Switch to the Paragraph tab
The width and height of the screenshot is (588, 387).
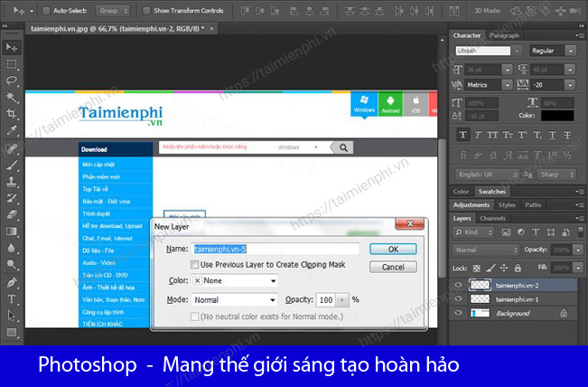(505, 35)
